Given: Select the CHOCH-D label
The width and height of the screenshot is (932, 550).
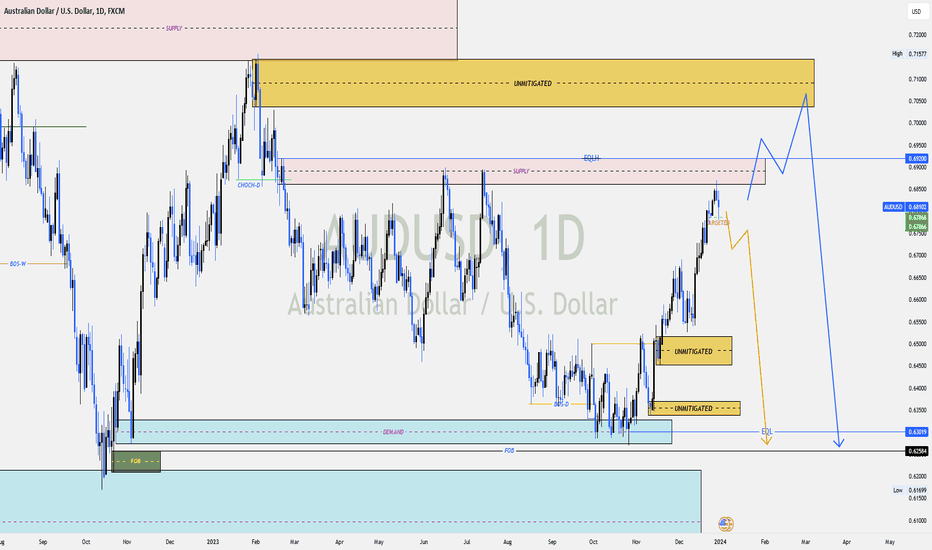Looking at the screenshot, I should click(x=248, y=186).
